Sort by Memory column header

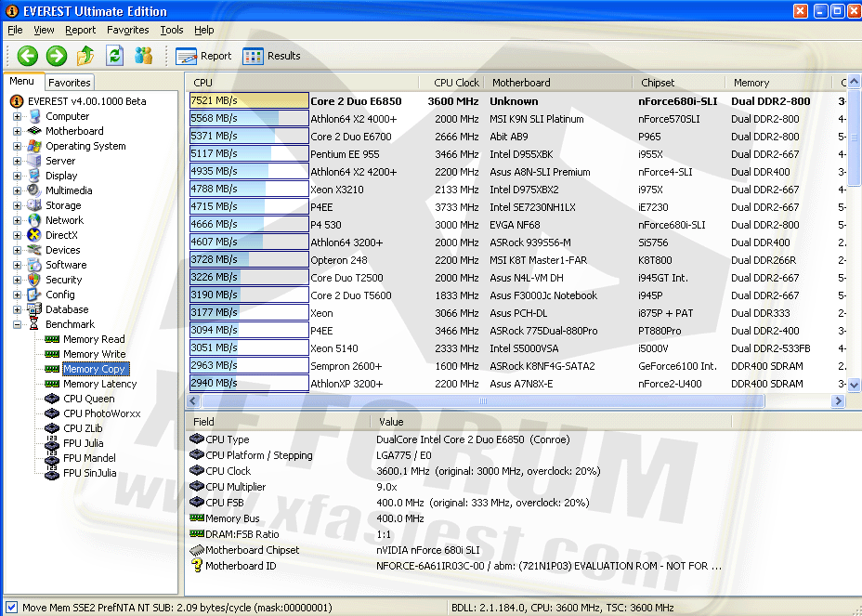click(778, 83)
